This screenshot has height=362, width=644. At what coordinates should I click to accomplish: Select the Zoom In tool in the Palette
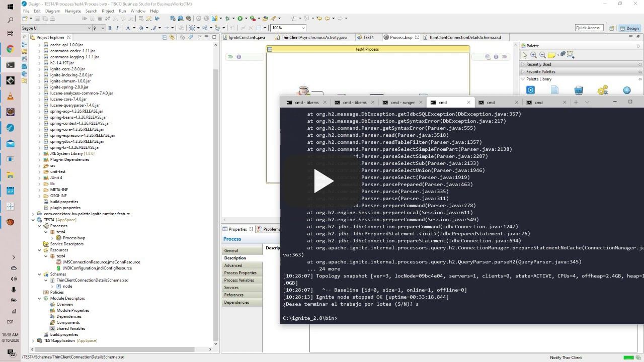[x=534, y=54]
